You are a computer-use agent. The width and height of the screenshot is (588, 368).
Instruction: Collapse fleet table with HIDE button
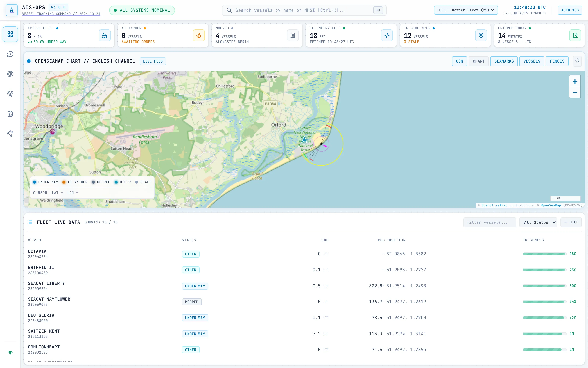coord(571,222)
